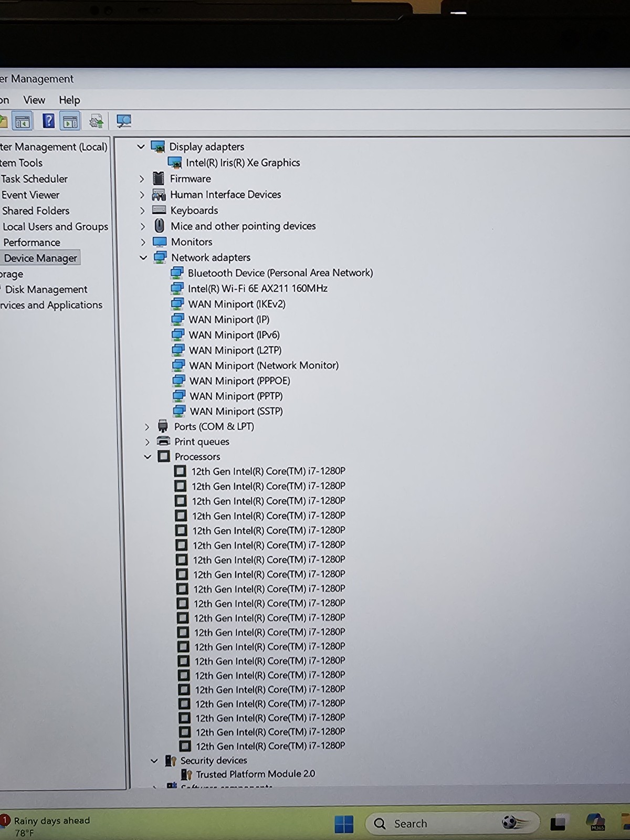Collapse the Security devices node
This screenshot has width=630, height=840.
pyautogui.click(x=154, y=760)
